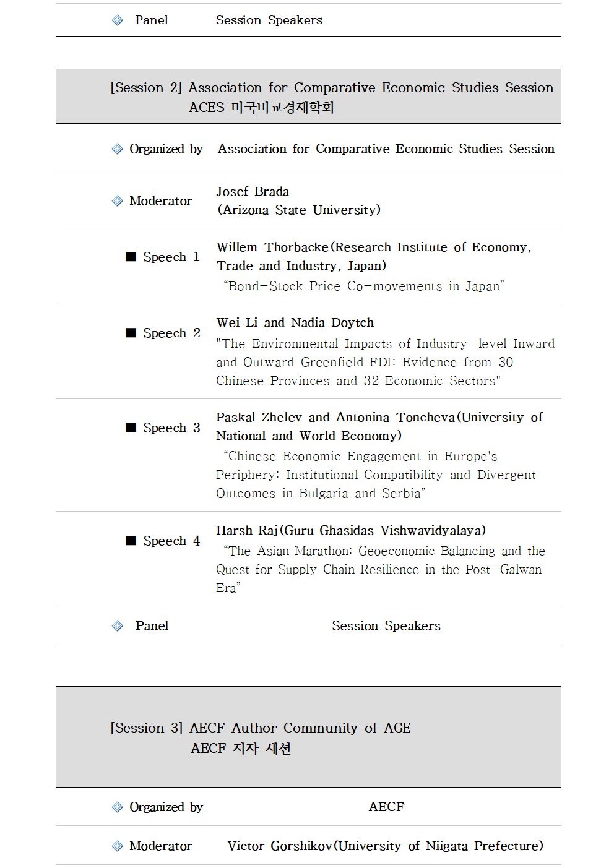614x868 pixels.
Task: Click black square bullet for Speech 2
Action: click(131, 333)
